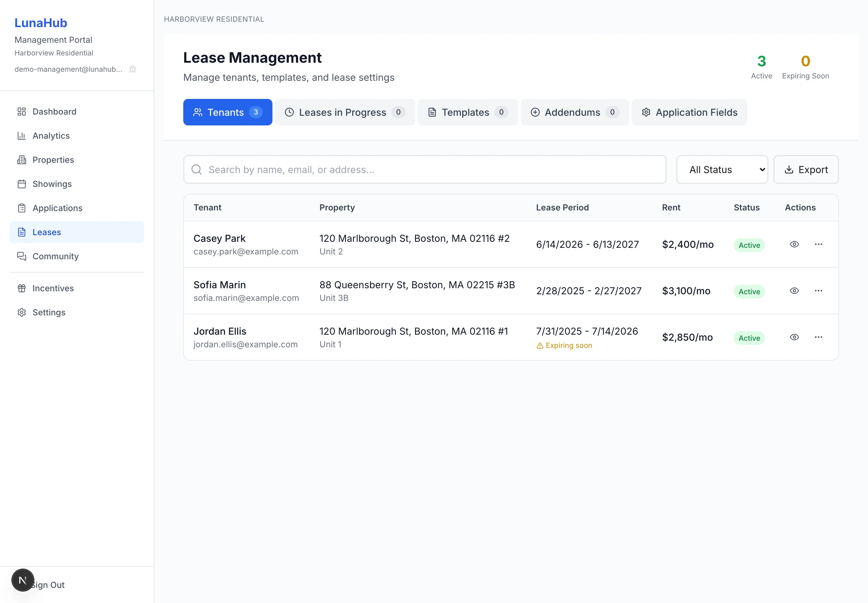This screenshot has width=868, height=603.
Task: View Jordan Ellis's lease via eye icon
Action: coord(794,337)
